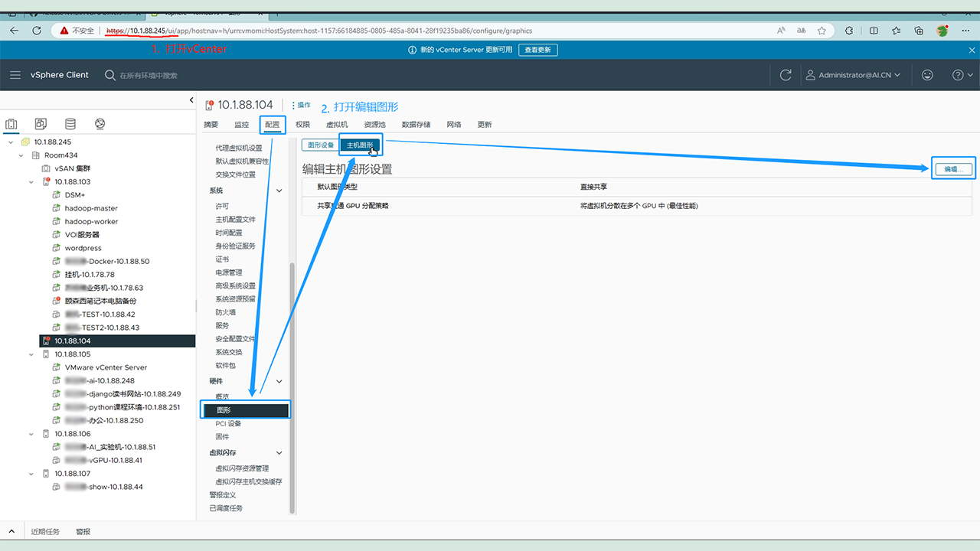Click the settings list vertical scrollbar
Screen dimensions: 980x551
(x=291, y=388)
